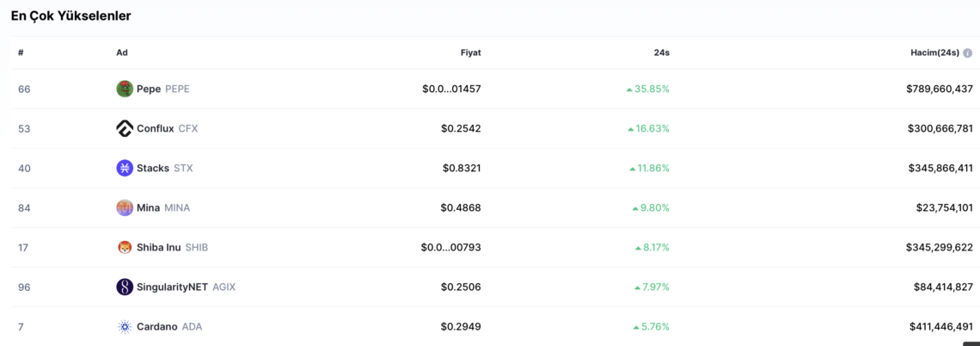This screenshot has width=980, height=346.
Task: Click volume $345,866,411
Action: click(940, 168)
